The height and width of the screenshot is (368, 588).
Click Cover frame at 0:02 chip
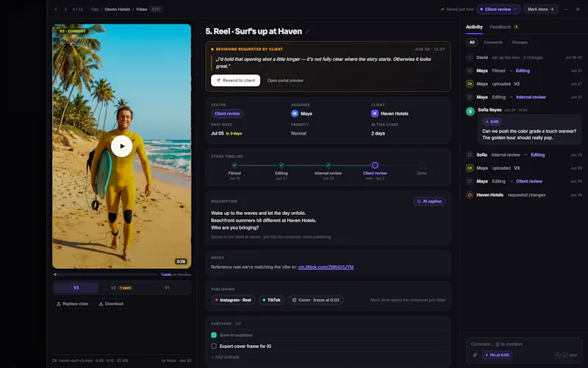[316, 300]
